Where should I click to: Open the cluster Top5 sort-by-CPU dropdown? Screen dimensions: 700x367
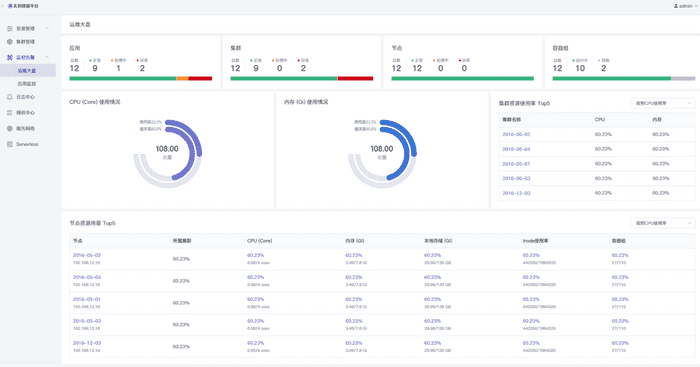tap(662, 103)
